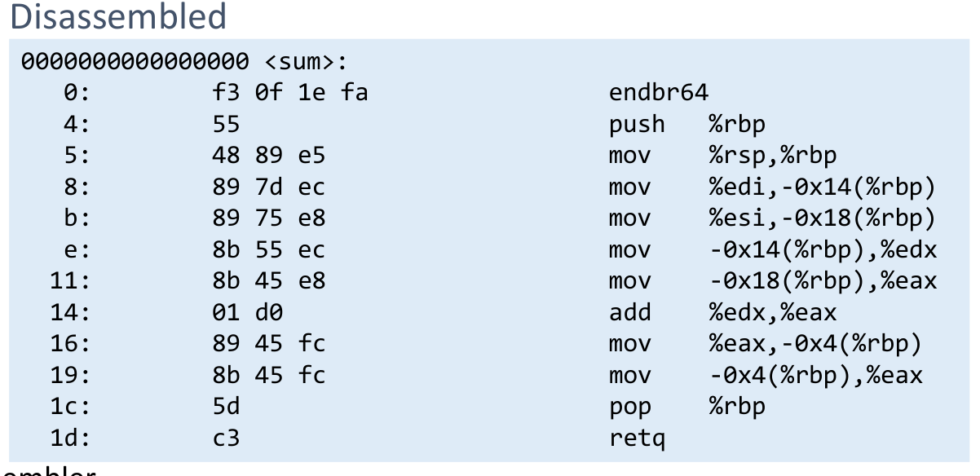Viewport: 980px width, 476px height.
Task: Select the offset label 14:
Action: (68, 313)
